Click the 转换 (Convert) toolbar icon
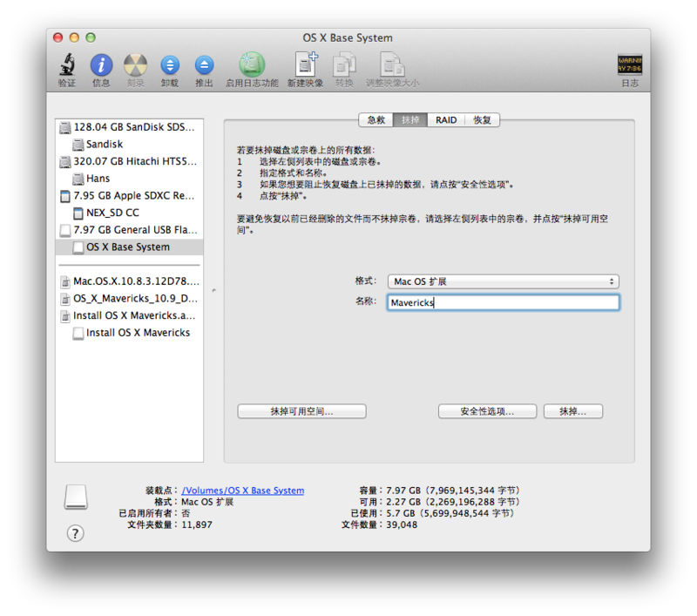This screenshot has height=616, width=697. pos(344,64)
